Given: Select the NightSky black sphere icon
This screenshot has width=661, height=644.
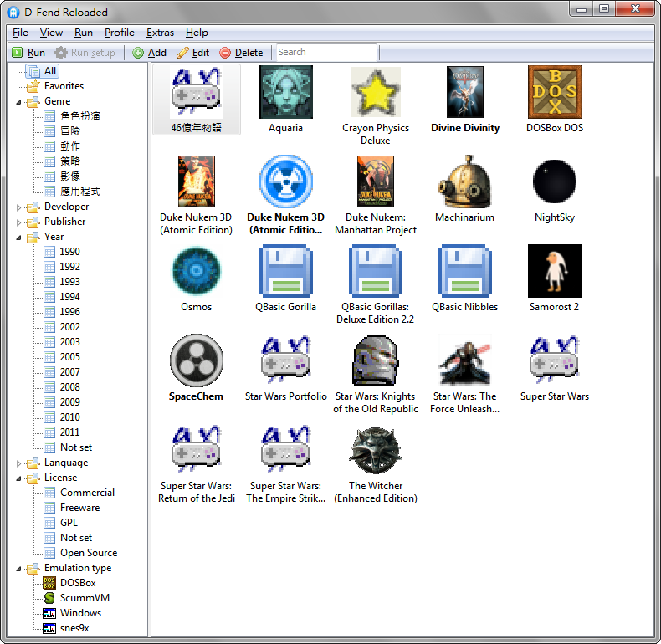Looking at the screenshot, I should [555, 181].
